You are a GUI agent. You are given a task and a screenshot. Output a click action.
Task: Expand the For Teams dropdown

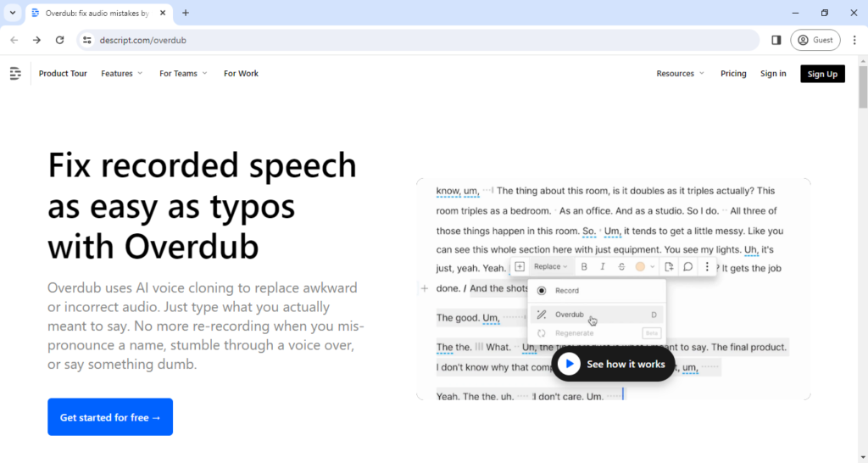(x=183, y=74)
